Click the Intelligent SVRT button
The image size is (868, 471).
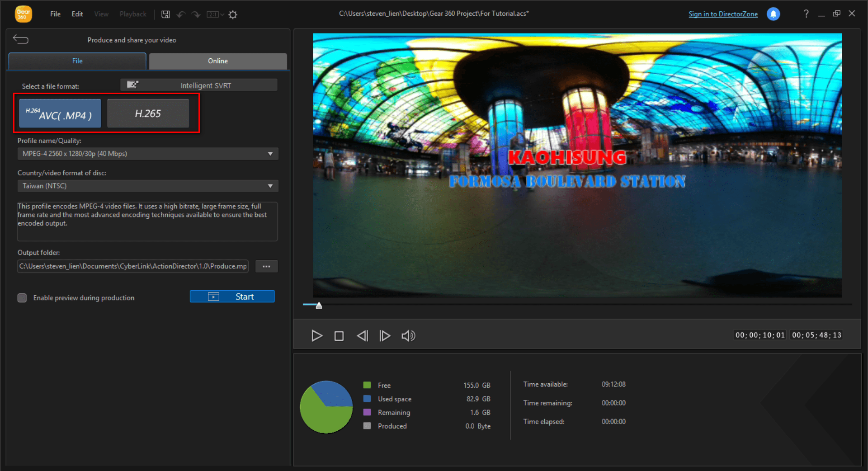point(199,85)
